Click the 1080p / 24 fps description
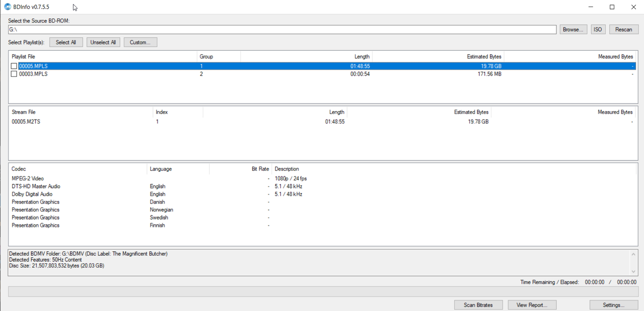 coord(291,178)
